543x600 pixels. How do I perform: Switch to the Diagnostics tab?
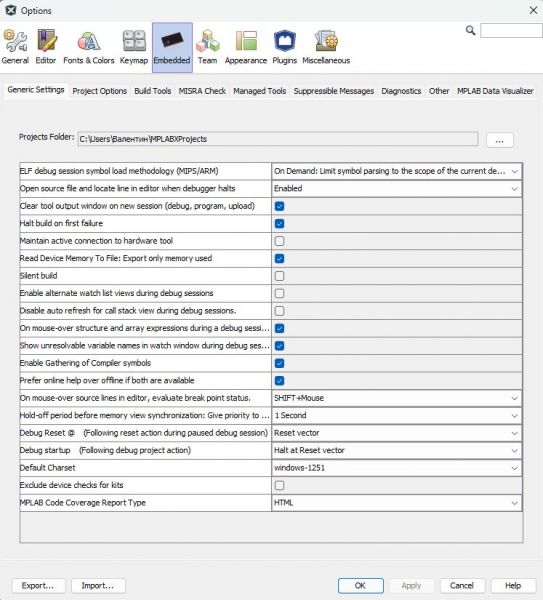click(x=401, y=91)
